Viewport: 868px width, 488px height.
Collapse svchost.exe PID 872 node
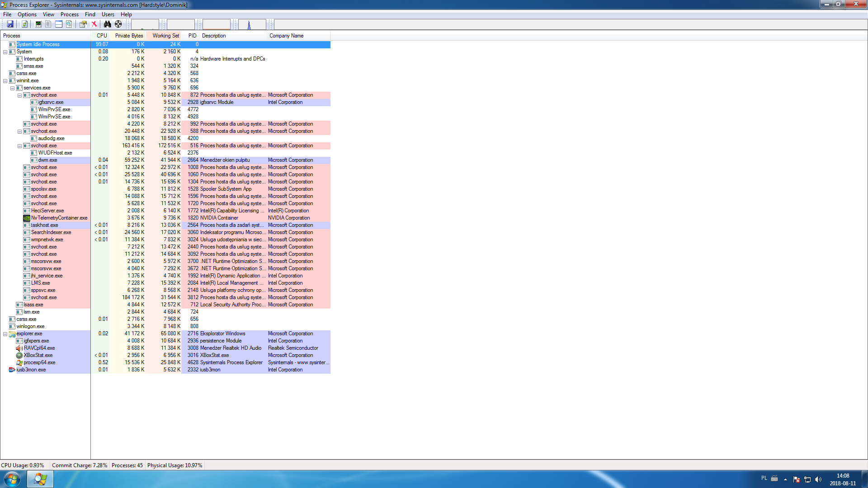[x=20, y=95]
